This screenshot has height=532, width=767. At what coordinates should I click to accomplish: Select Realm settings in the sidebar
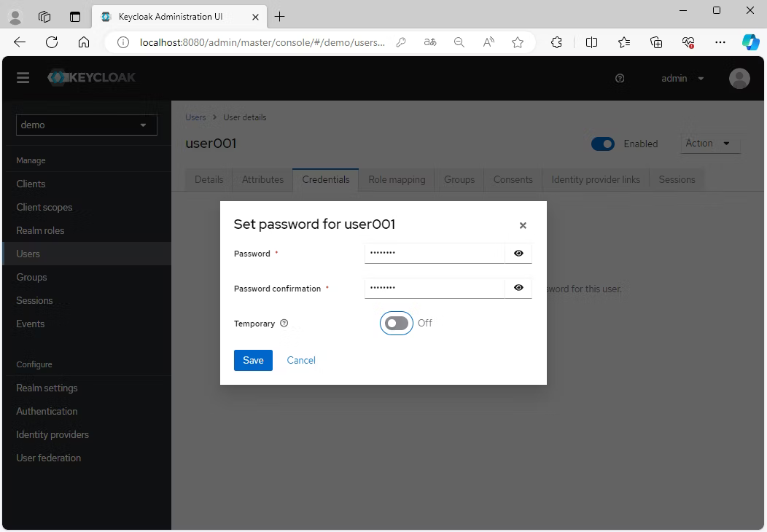pyautogui.click(x=47, y=388)
